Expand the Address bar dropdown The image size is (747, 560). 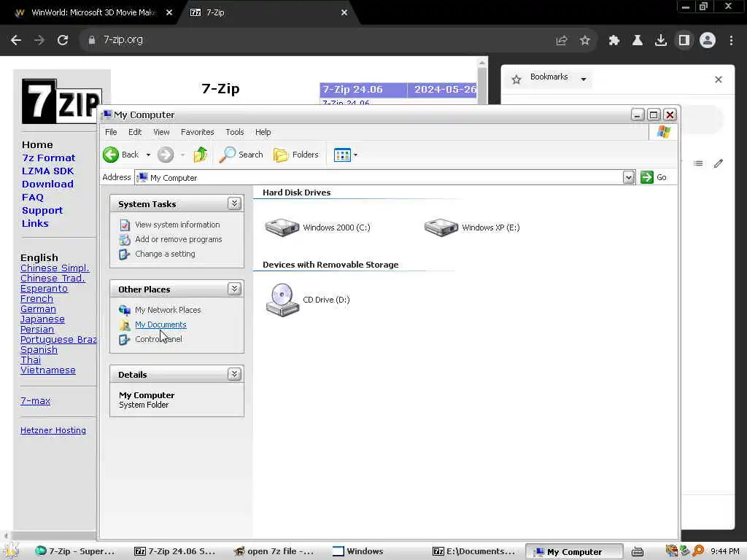coord(629,177)
